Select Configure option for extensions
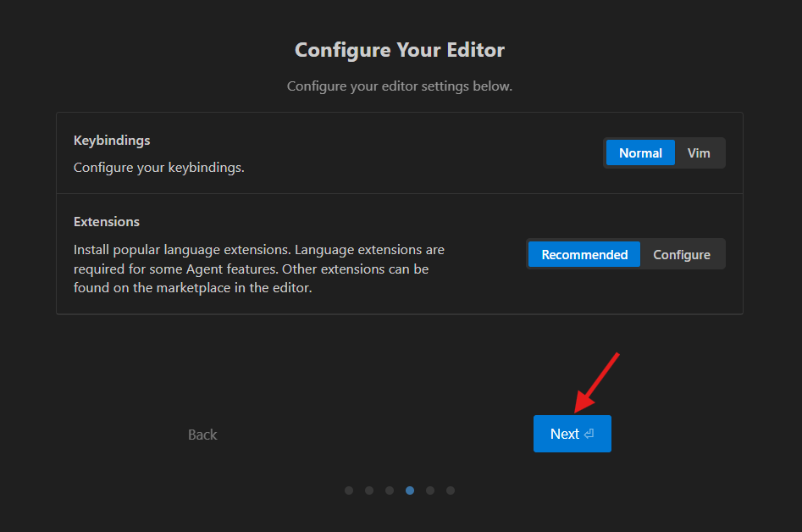This screenshot has height=532, width=802. [x=682, y=254]
